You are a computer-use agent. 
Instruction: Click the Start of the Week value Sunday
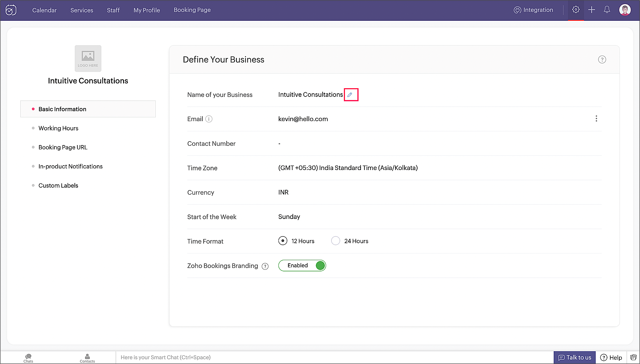point(289,217)
